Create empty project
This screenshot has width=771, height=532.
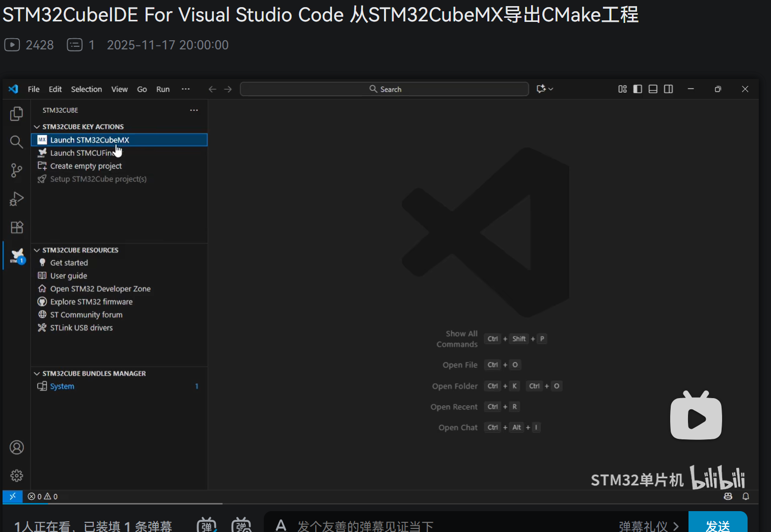pos(119,166)
